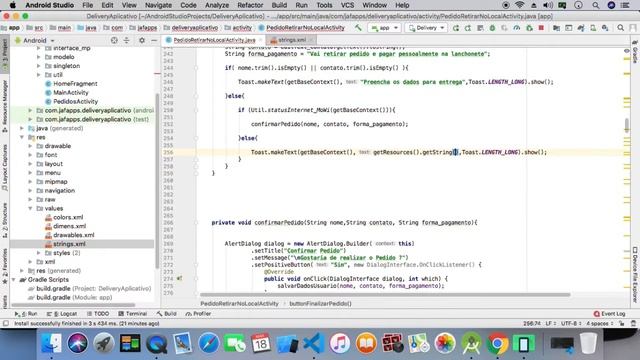
Task: Expand the layout folder
Action: (30, 164)
